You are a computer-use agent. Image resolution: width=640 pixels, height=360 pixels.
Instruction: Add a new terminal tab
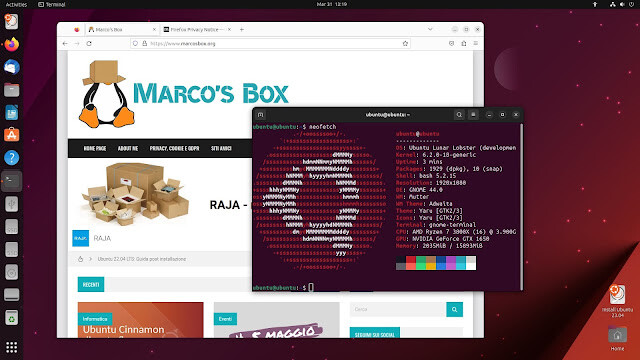pyautogui.click(x=260, y=115)
